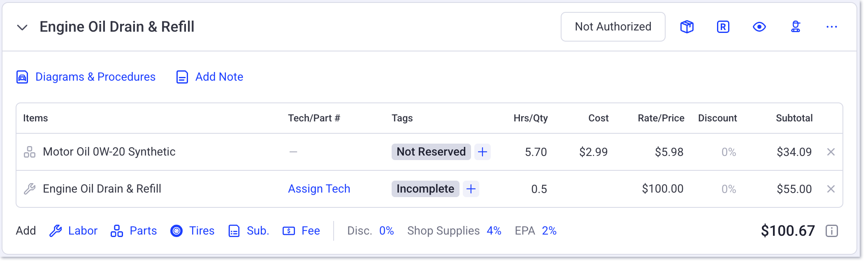
Task: Click the technician icon in header
Action: tap(796, 27)
